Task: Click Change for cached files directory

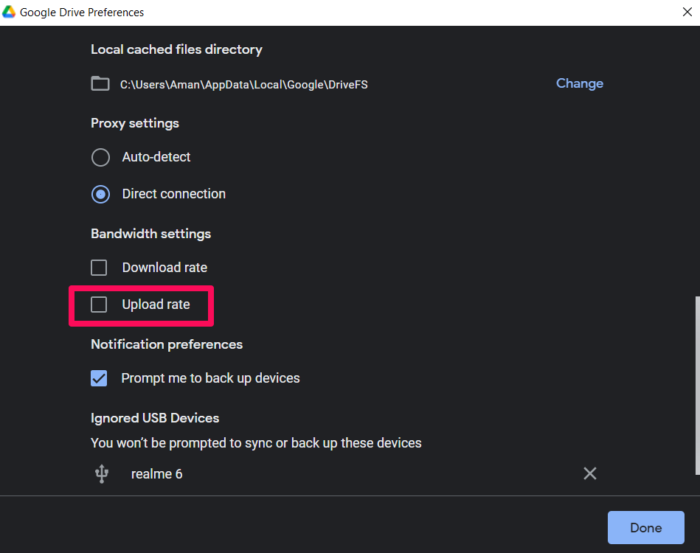Action: (579, 84)
